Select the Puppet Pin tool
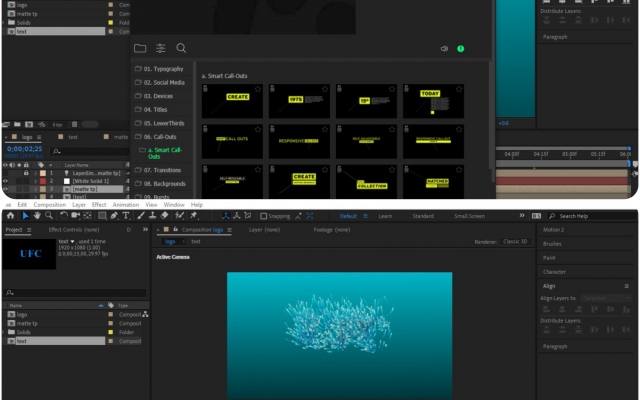Screen dimensions: 640x400 tap(194, 216)
